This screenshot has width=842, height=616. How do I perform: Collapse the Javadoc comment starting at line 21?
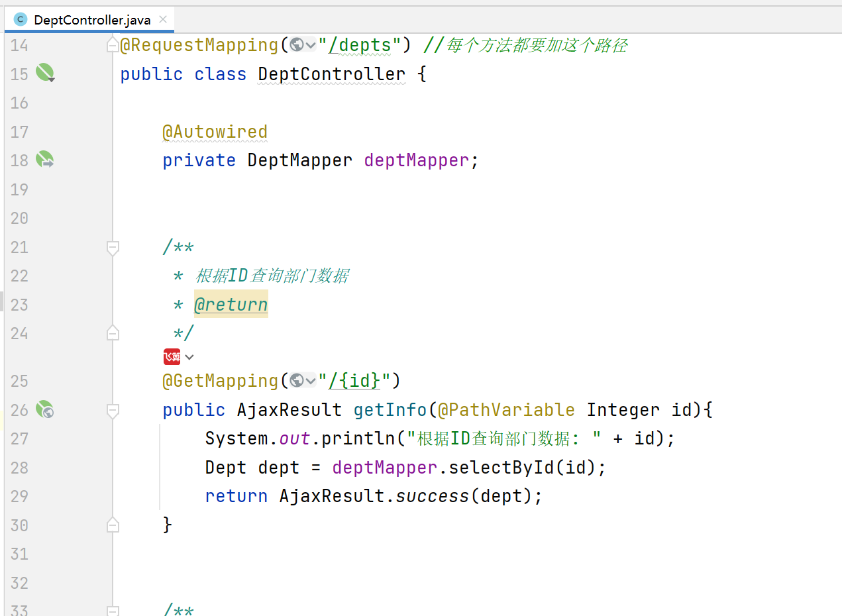click(113, 248)
